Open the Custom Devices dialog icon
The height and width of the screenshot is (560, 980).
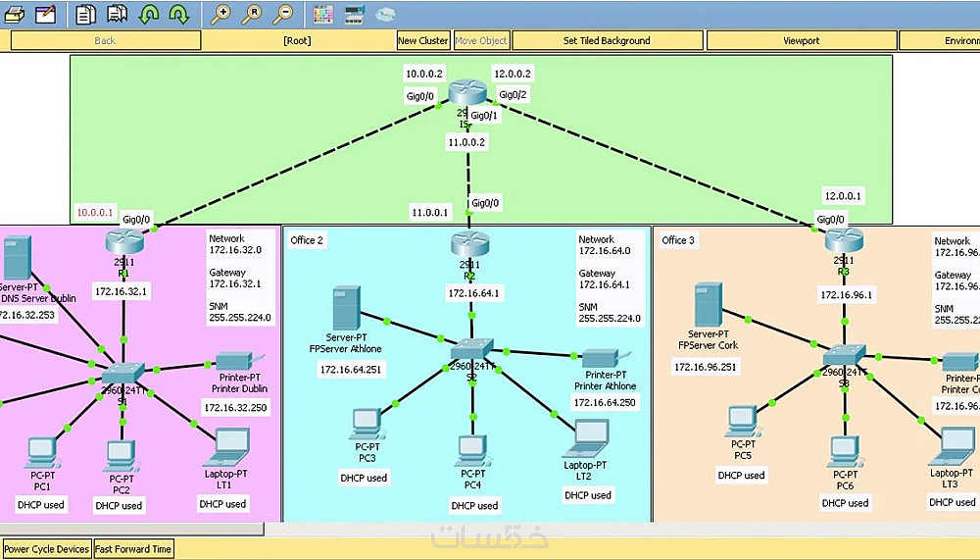tap(355, 14)
